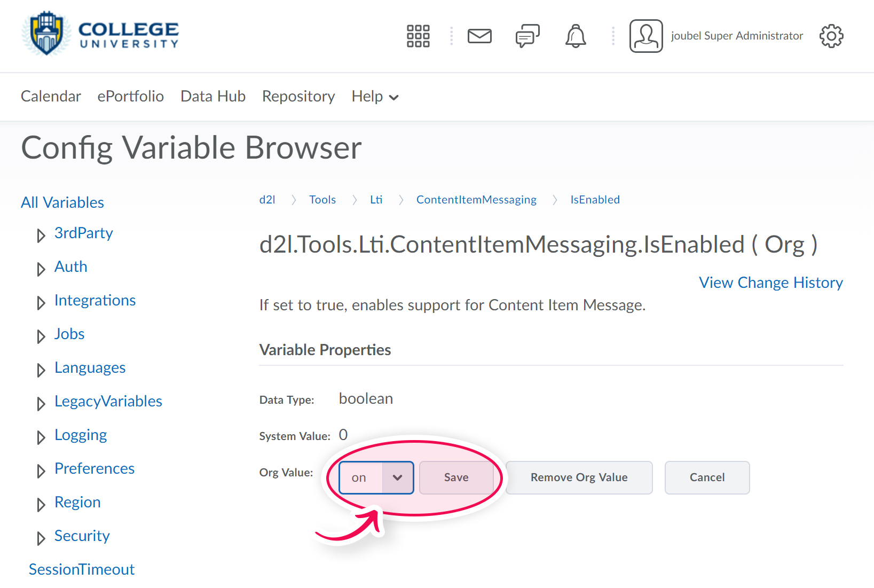Screen dimensions: 874x588
Task: Click the College University logo
Action: coord(100,34)
